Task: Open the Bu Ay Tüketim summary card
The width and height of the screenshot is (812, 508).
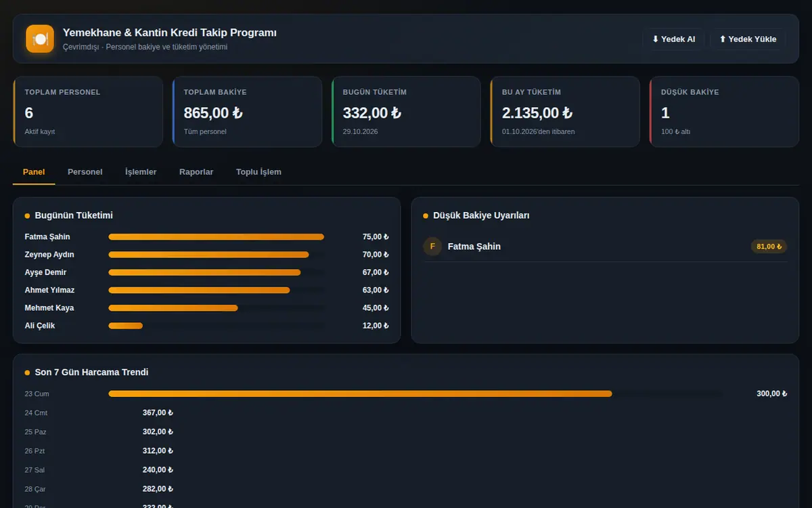Action: [565, 112]
